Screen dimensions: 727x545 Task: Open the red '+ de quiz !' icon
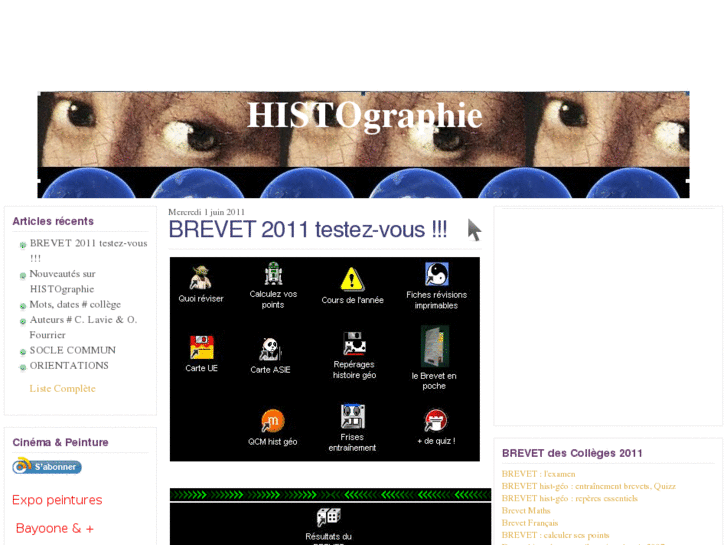[436, 420]
